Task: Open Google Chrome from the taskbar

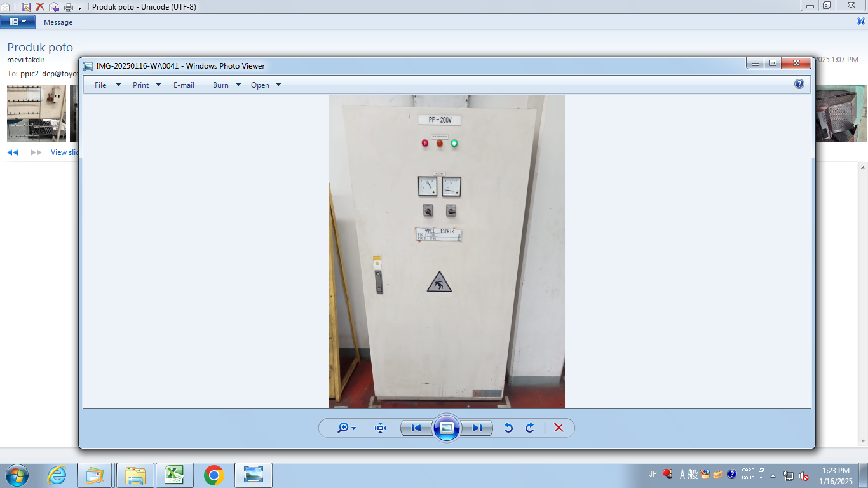Action: coord(214,475)
